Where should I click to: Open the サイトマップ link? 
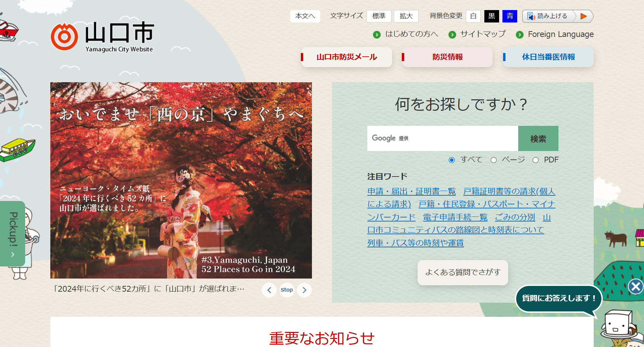pyautogui.click(x=482, y=34)
